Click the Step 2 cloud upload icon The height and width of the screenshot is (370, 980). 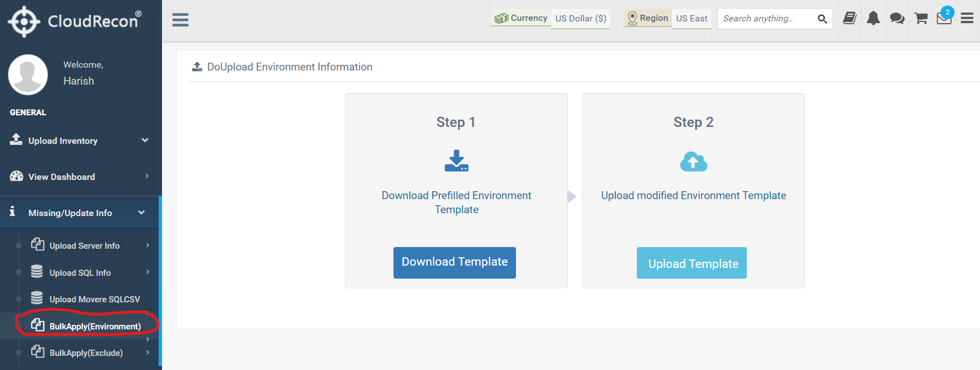pyautogui.click(x=693, y=162)
